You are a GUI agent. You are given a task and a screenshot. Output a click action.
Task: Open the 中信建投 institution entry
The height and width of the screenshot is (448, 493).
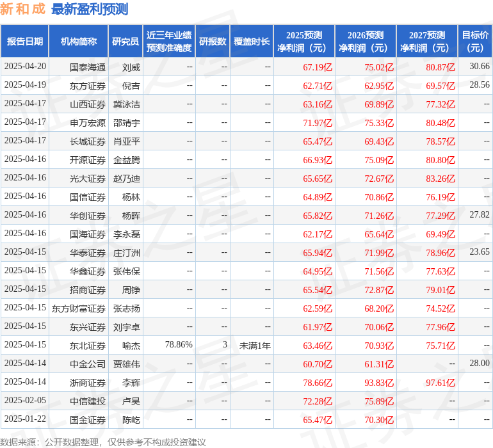click(88, 401)
